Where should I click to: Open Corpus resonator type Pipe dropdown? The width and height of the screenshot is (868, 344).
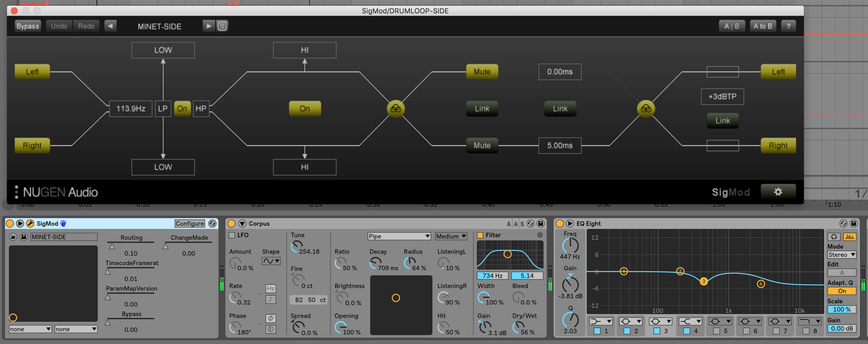(x=399, y=236)
